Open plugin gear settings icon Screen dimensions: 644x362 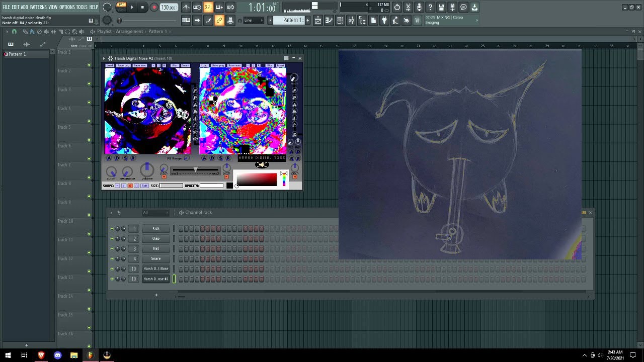(x=110, y=58)
